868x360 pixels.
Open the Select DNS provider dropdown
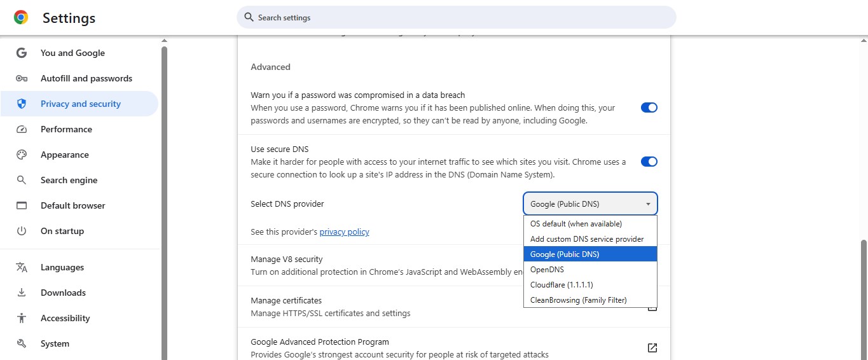[x=590, y=204]
